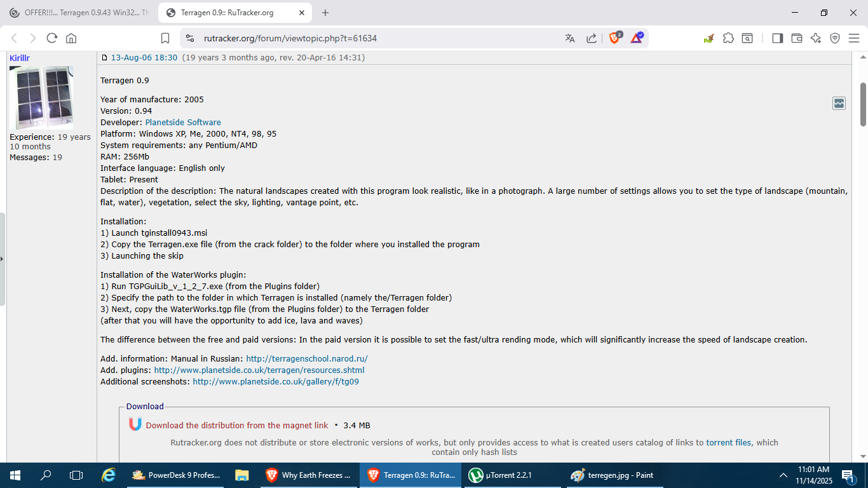Open the Brave Wallet icon

tap(796, 38)
